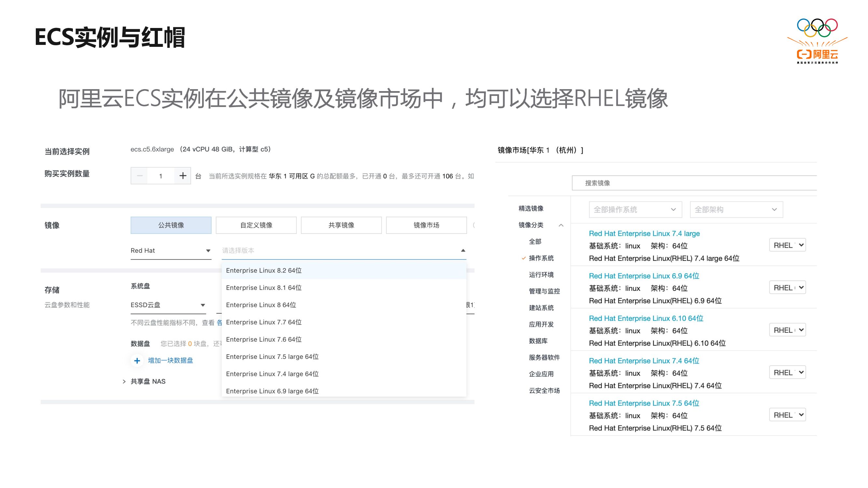Click the plus icon to increase instance count
This screenshot has width=868, height=488.
pyautogui.click(x=183, y=175)
